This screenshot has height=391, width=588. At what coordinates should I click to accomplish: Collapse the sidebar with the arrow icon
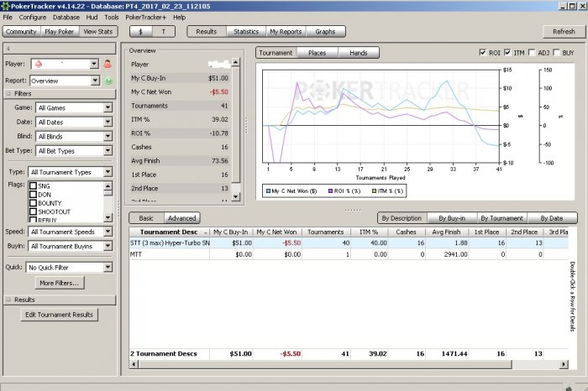coord(8,48)
